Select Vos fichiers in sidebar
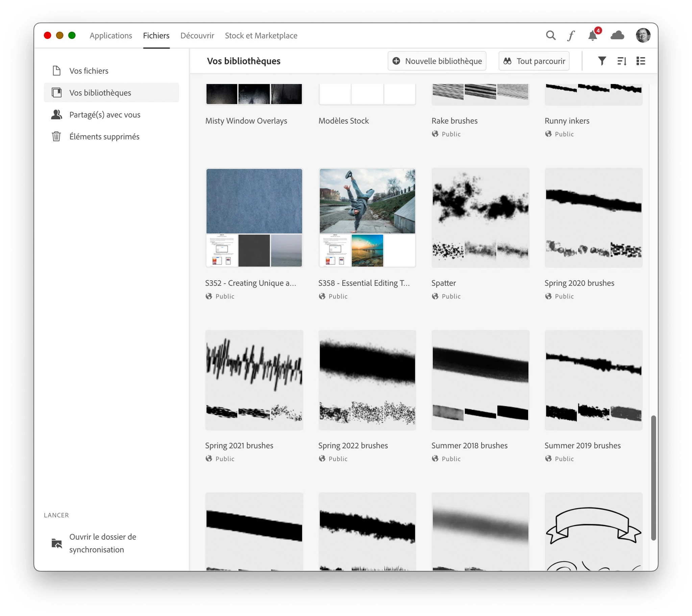The width and height of the screenshot is (692, 616). (89, 71)
